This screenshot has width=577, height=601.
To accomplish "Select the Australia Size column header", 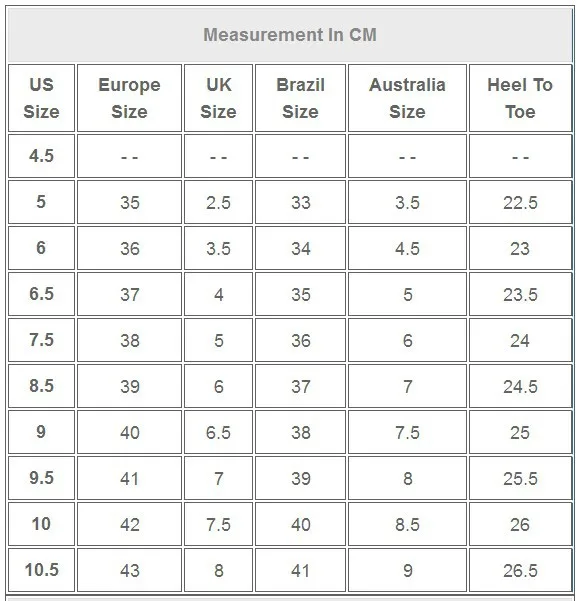I will 407,98.
